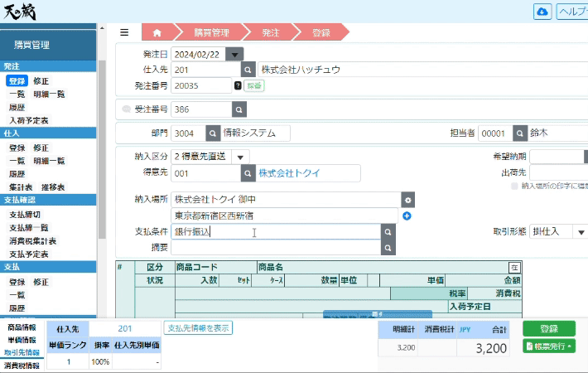Click the comment bubble icon beside 受注番号
This screenshot has width=588, height=373.
tap(127, 109)
